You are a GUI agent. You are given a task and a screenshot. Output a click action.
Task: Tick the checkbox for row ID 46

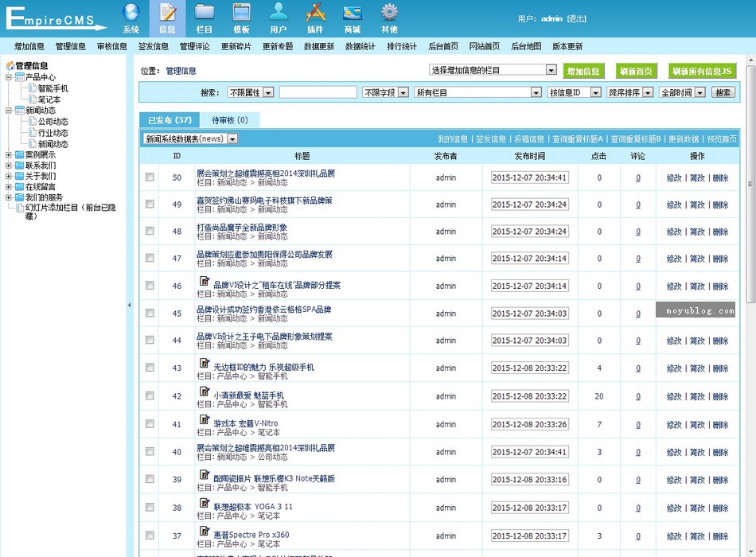(150, 286)
